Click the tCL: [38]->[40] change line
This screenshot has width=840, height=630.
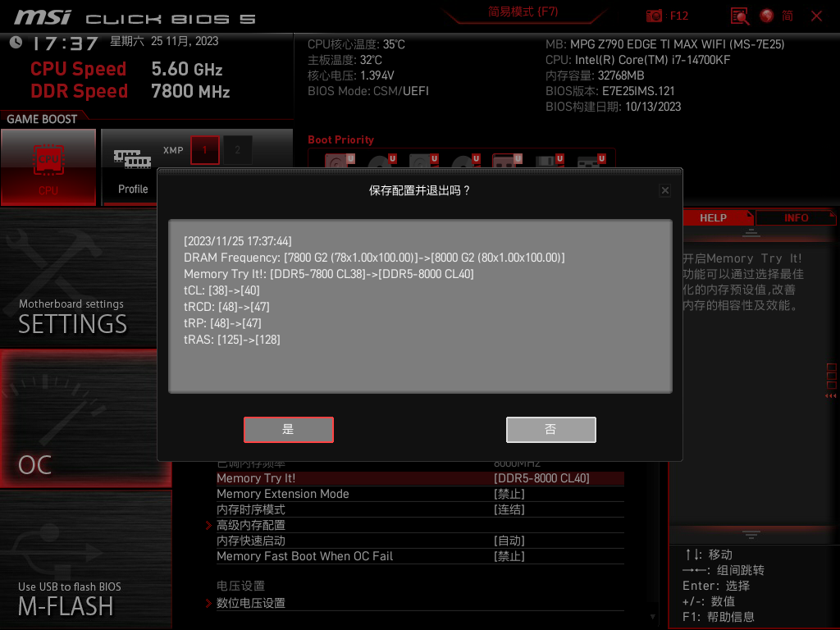[x=221, y=290]
